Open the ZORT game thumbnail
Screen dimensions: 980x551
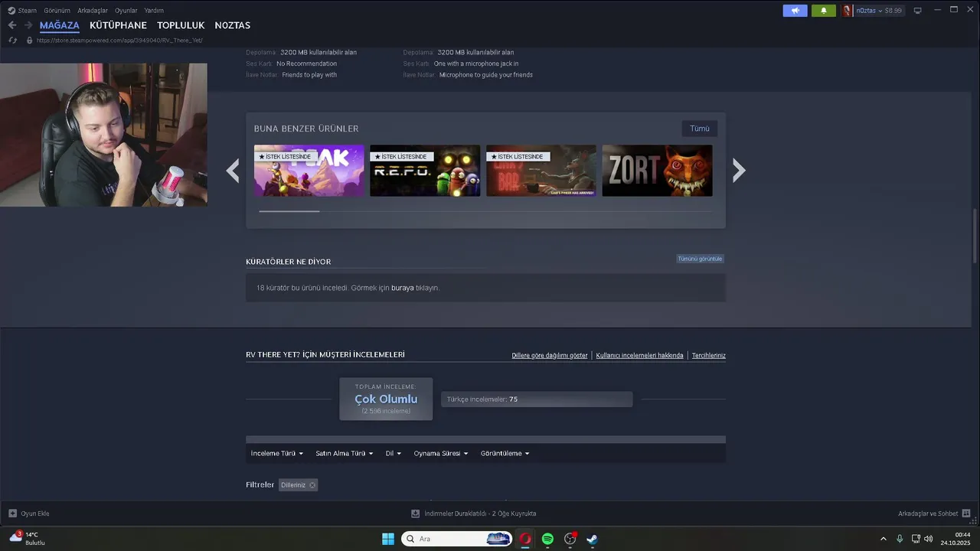point(658,171)
